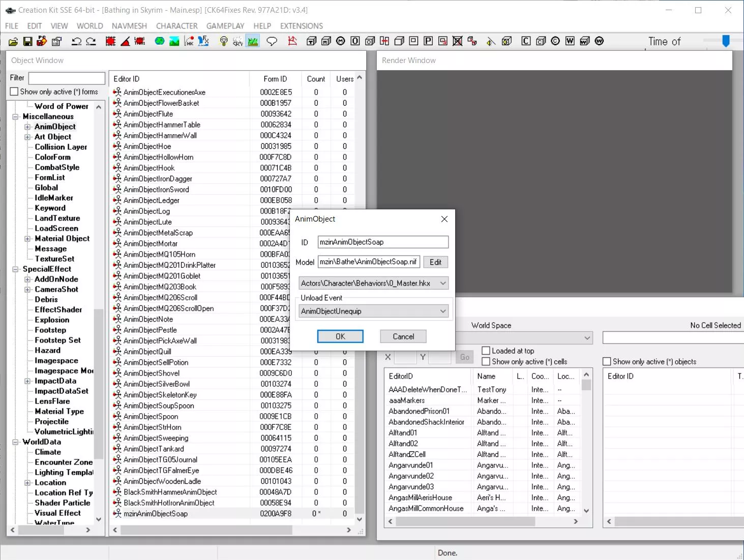This screenshot has height=560, width=744.
Task: Click the circled M toolbar icon
Action: 341,41
